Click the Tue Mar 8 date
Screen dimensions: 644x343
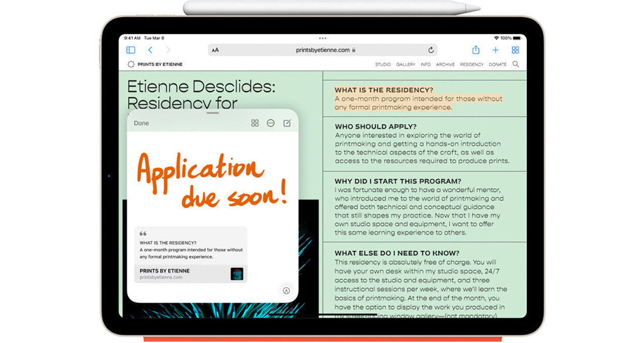pyautogui.click(x=154, y=38)
